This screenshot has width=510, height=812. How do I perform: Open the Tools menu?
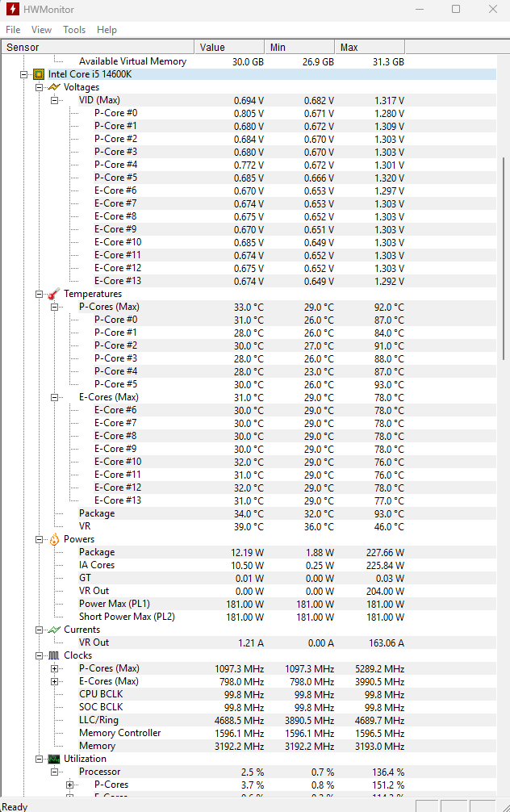click(x=74, y=30)
